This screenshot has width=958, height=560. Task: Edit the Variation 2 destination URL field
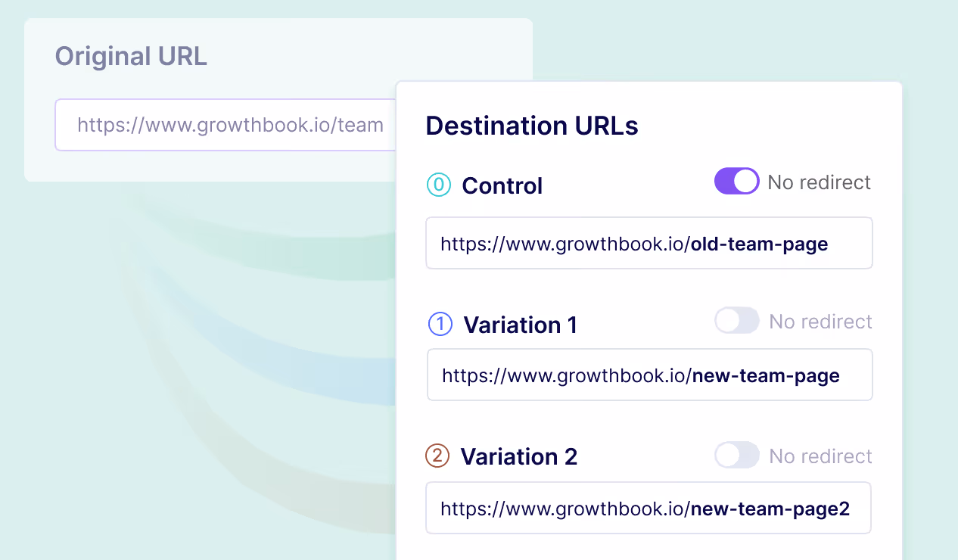click(649, 508)
